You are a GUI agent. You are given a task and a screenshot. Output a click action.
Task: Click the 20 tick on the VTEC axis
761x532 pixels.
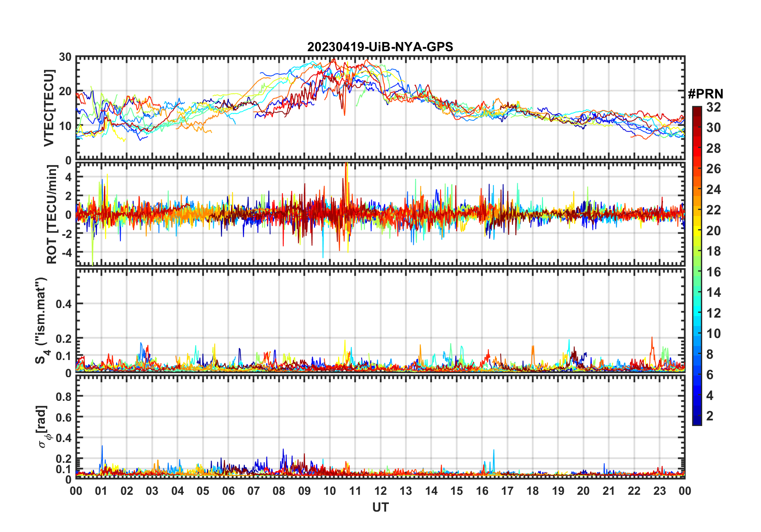[x=65, y=92]
